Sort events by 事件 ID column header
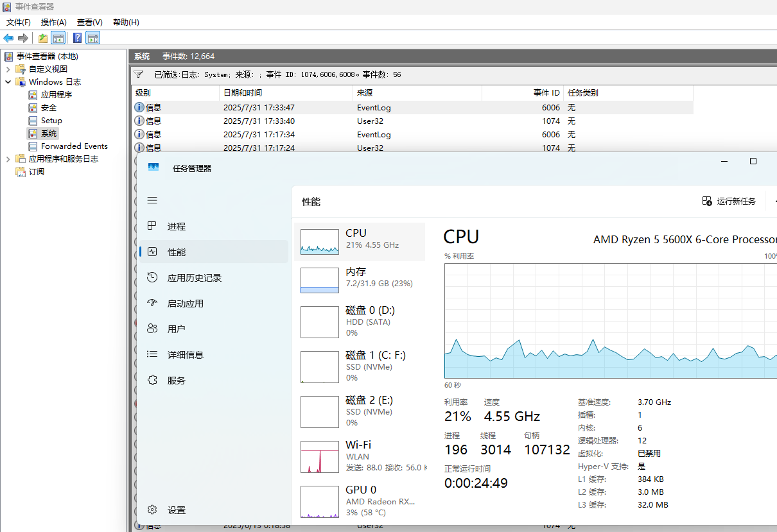Viewport: 777px width, 532px height. pyautogui.click(x=523, y=93)
